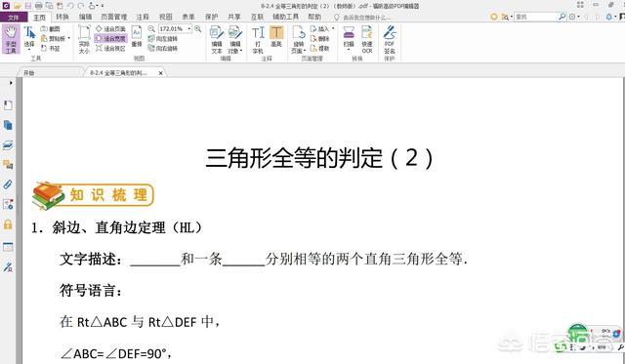Open the layers panel in left sidebar
The height and width of the screenshot is (364, 625).
click(8, 145)
